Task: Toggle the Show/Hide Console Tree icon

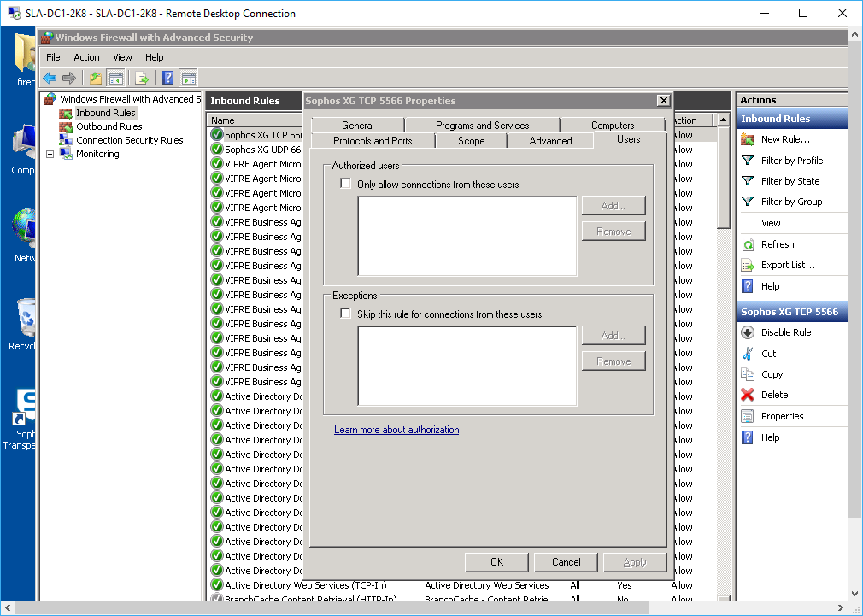Action: pyautogui.click(x=115, y=78)
